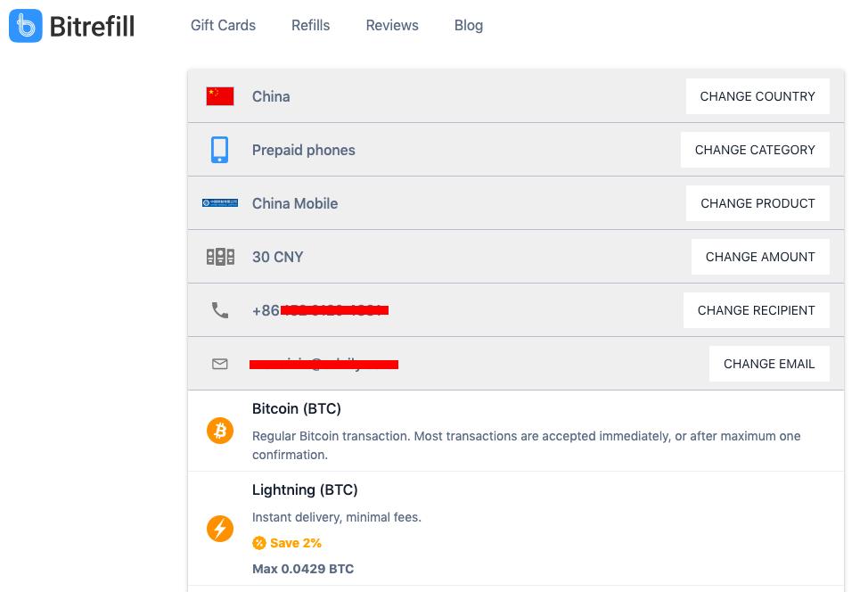Open the Gift Cards section
The image size is (868, 592).
(x=223, y=25)
